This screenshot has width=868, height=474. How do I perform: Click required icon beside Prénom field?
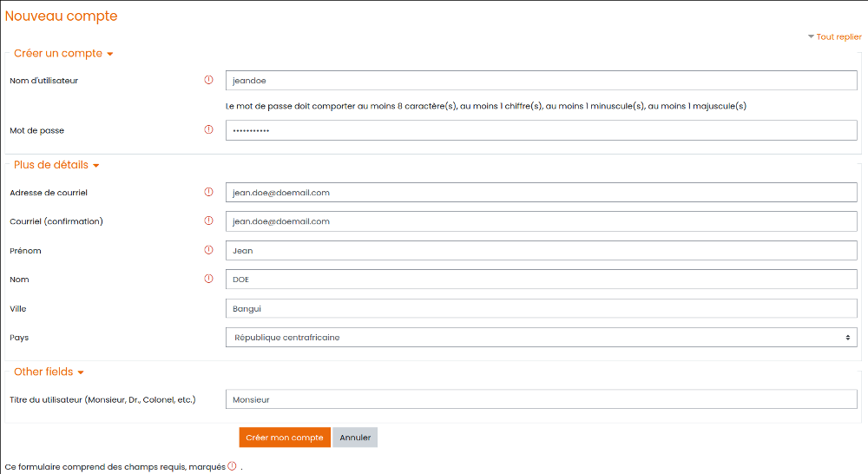coord(208,250)
